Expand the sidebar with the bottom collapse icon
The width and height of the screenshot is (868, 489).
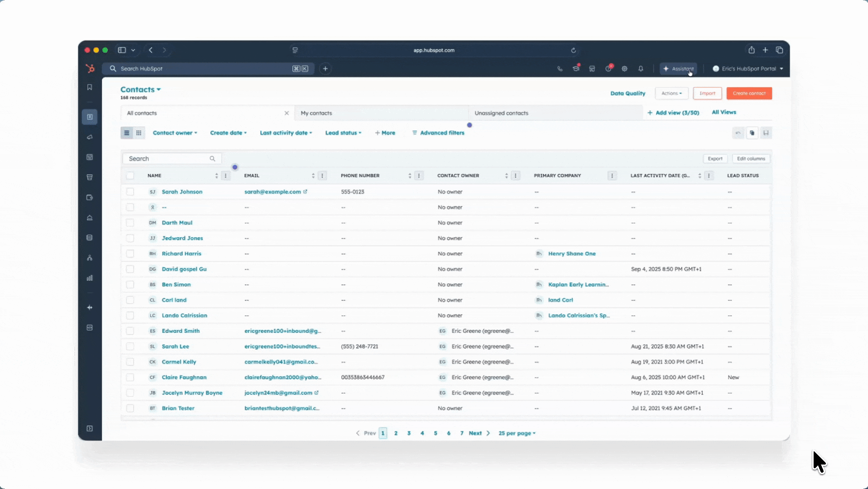(90, 429)
